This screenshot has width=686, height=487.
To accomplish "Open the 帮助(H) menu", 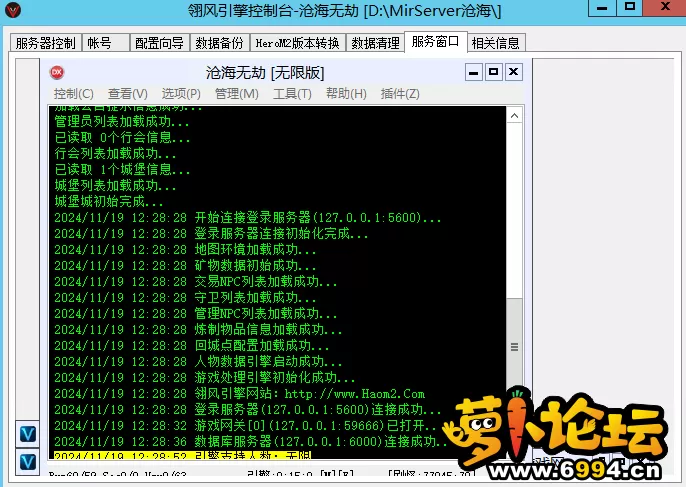I will click(346, 94).
